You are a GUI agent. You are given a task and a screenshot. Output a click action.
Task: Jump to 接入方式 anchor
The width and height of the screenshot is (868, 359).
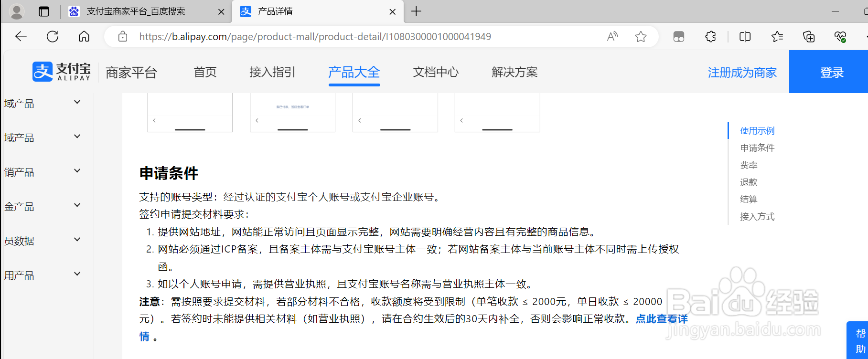click(x=757, y=216)
